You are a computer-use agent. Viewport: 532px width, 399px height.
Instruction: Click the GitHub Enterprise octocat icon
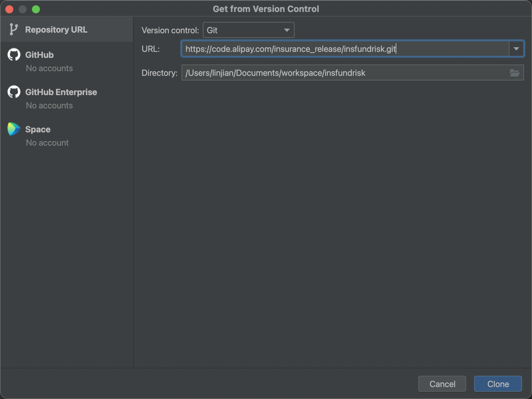[x=14, y=92]
